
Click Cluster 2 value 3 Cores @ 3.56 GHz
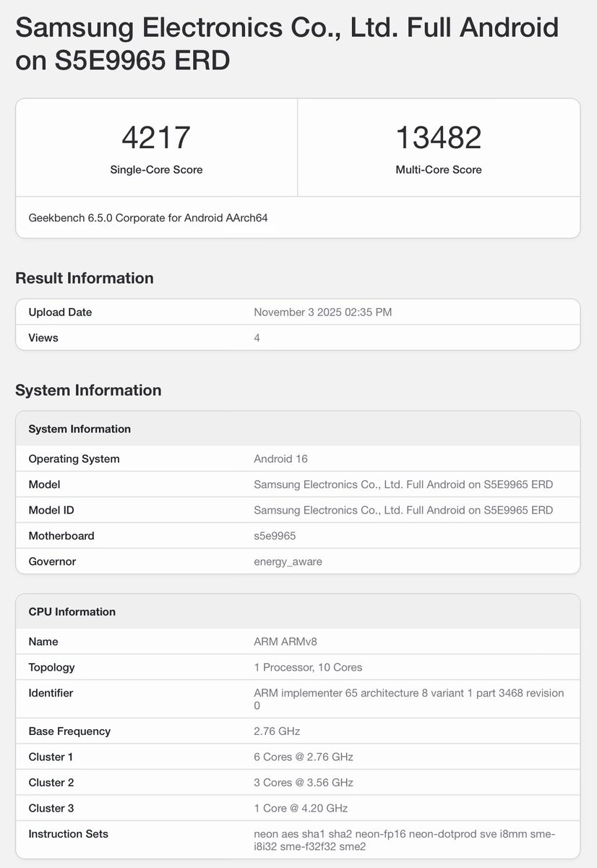click(x=304, y=783)
